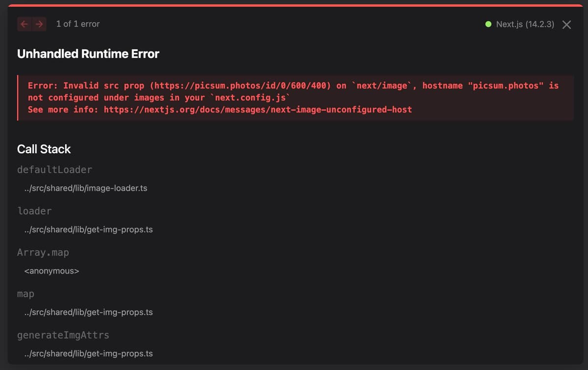Select the anonymous frame under Array.map
The image size is (588, 370).
[x=51, y=271]
